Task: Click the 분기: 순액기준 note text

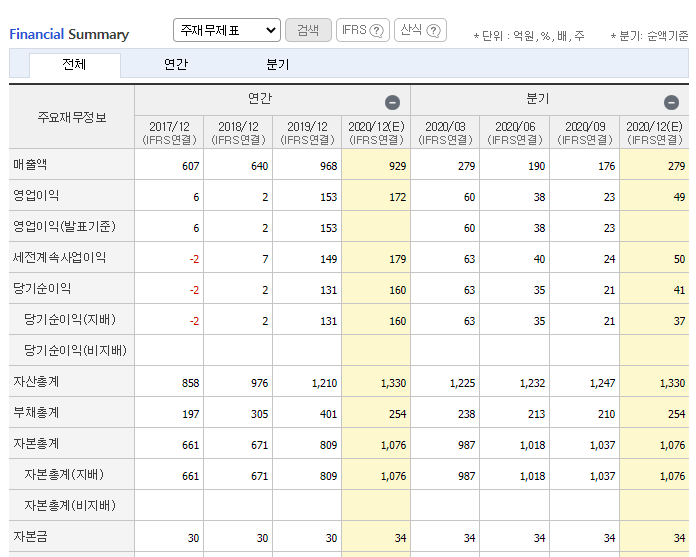Action: point(649,36)
